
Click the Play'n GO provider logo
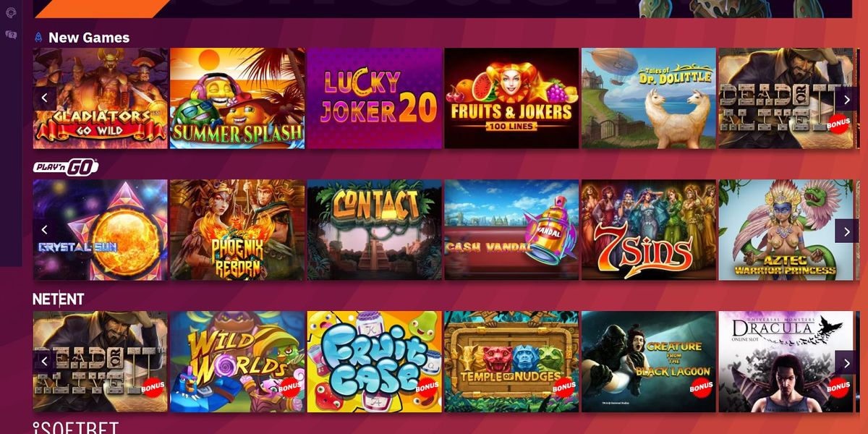[x=66, y=167]
